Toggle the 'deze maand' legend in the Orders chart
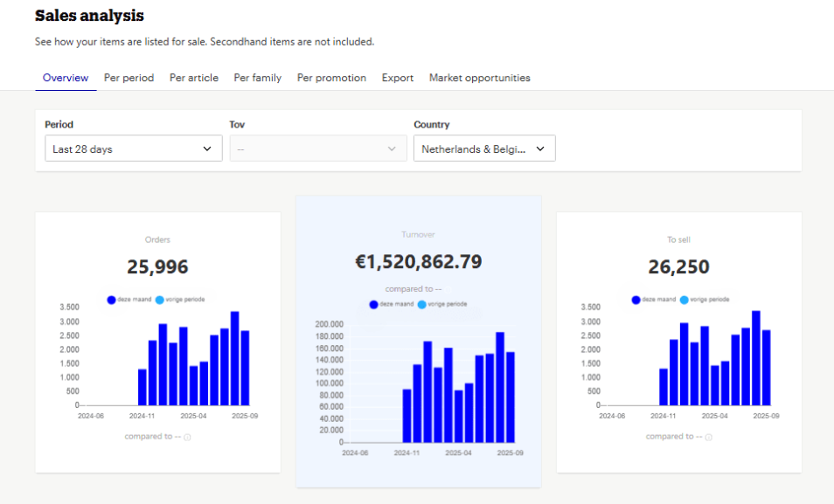 click(129, 300)
